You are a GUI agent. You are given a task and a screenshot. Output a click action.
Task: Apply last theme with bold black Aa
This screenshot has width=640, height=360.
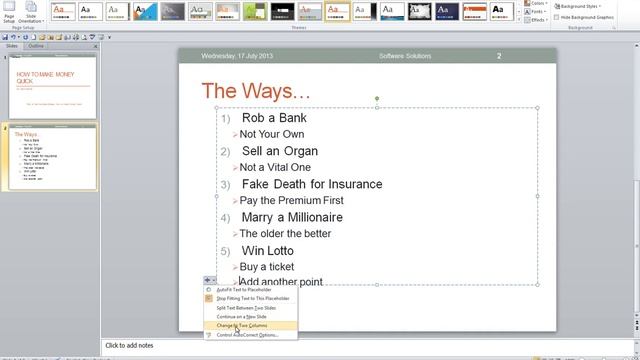pyautogui.click(x=502, y=11)
